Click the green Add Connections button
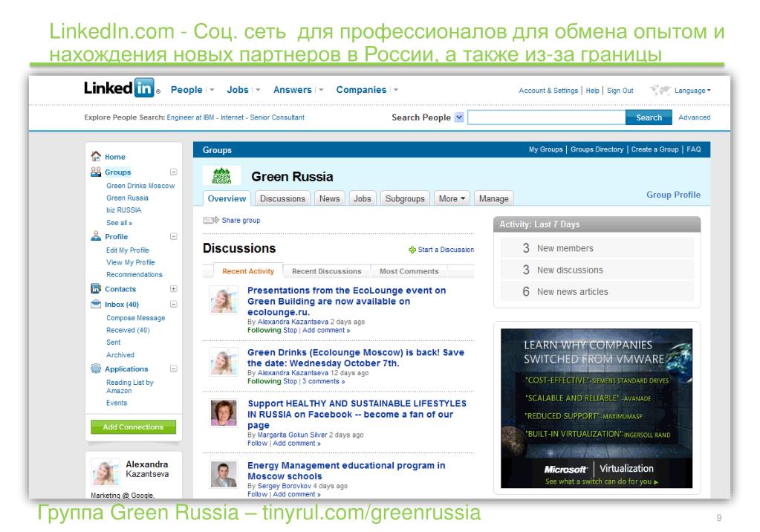This screenshot has height=532, width=760. coord(133,426)
